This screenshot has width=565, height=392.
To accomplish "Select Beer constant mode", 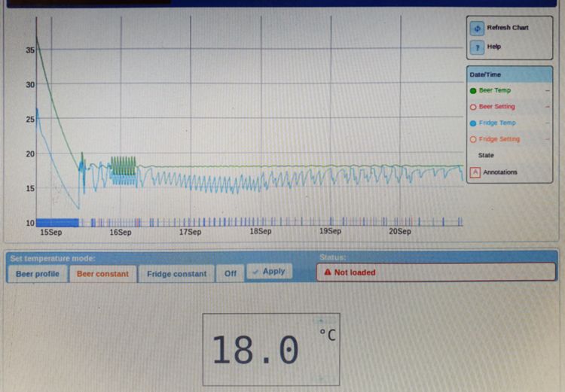I will tap(102, 274).
